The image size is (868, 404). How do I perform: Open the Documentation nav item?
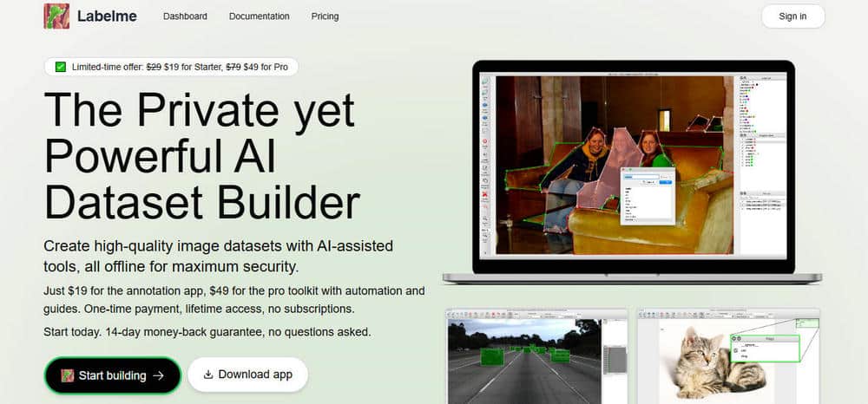click(x=259, y=16)
